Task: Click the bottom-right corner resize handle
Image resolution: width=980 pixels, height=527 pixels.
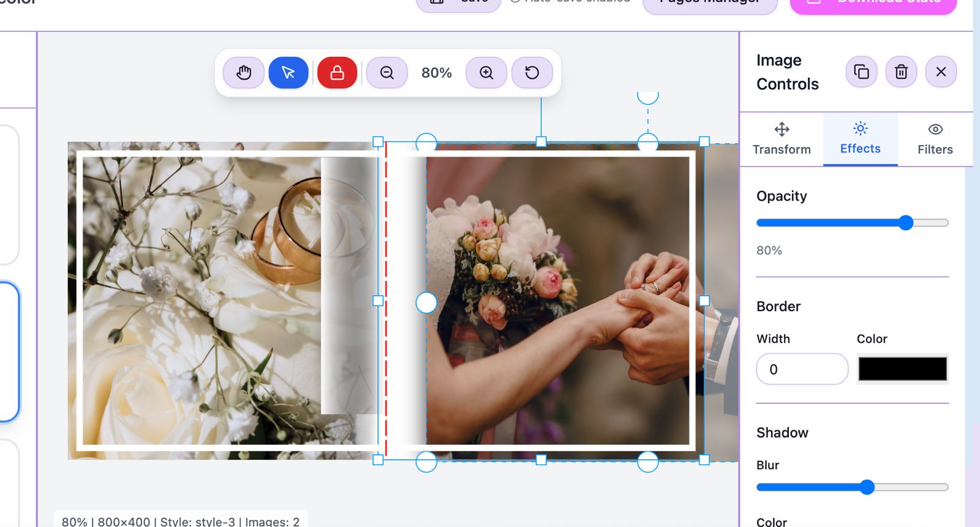Action: tap(704, 460)
